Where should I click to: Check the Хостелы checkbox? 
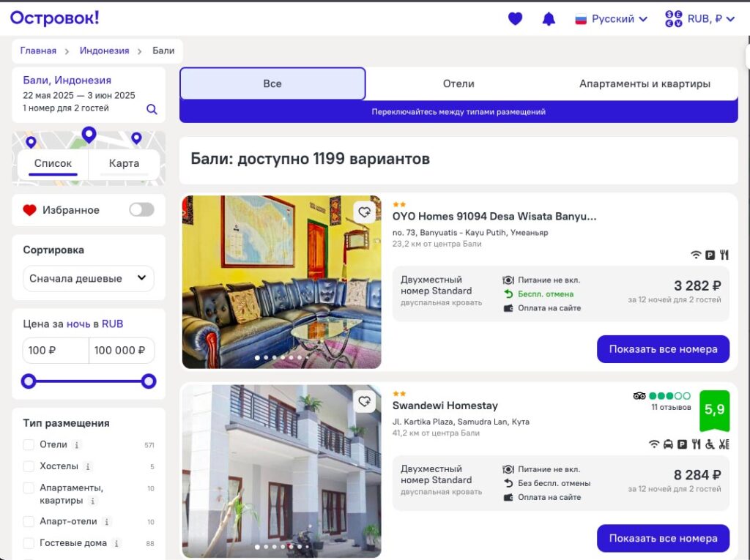tap(29, 466)
